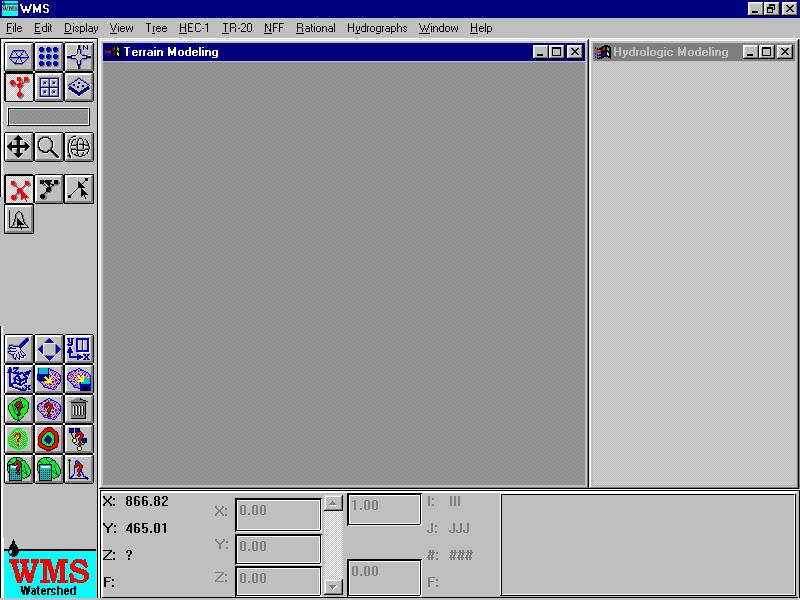This screenshot has height=600, width=800.
Task: Open the Rational menu
Action: (x=316, y=28)
